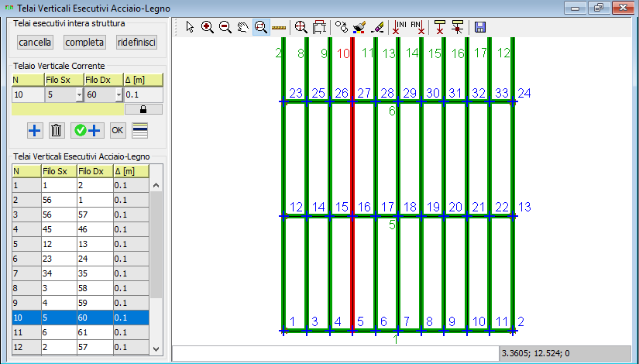Click the paintbrush colors icon
639x364 pixels.
point(359,27)
